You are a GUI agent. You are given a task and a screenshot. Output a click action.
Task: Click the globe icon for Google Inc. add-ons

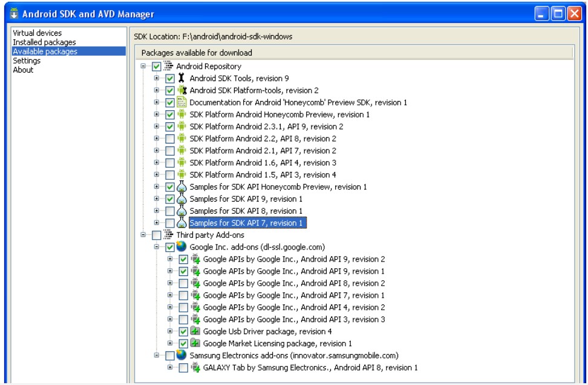(x=181, y=246)
